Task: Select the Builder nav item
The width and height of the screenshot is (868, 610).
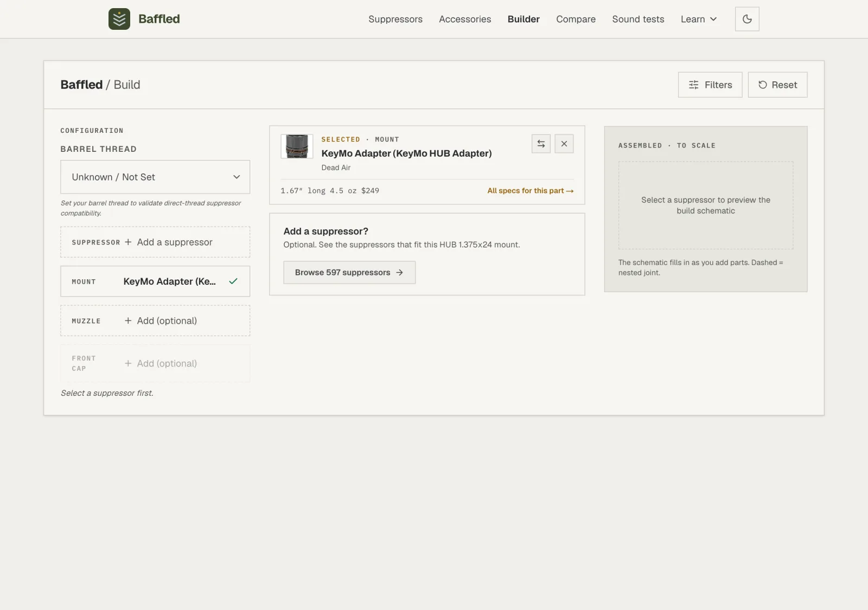Action: [x=524, y=19]
